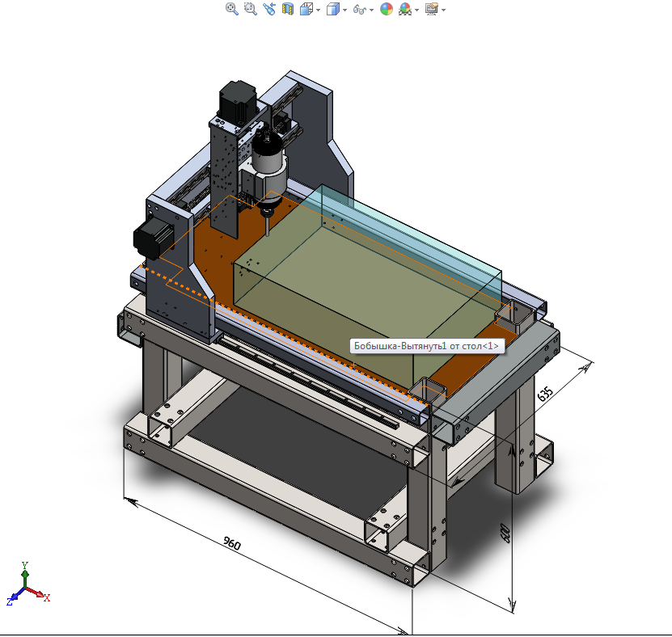Click the Display Style icon
672x637 pixels.
(x=332, y=9)
